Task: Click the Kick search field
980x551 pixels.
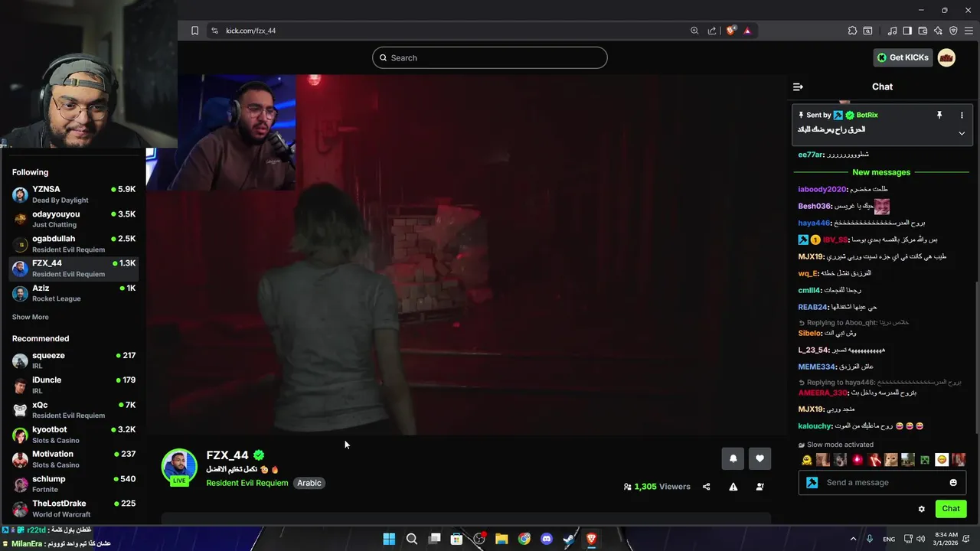Action: [490, 57]
